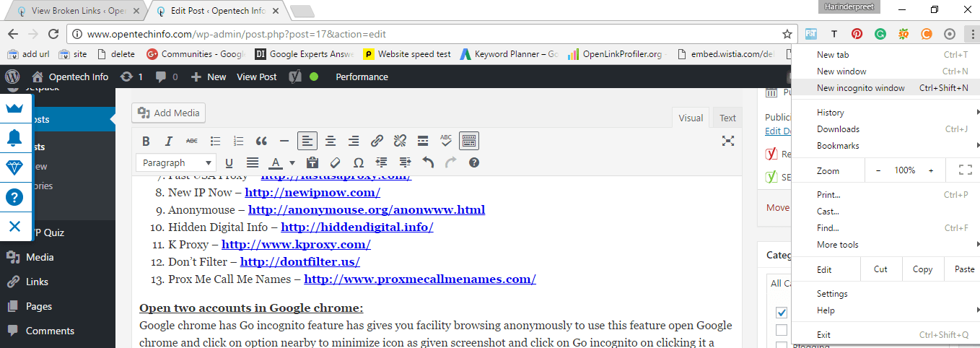The height and width of the screenshot is (348, 980).
Task: Open the text color dropdown arrow
Action: pos(292,162)
